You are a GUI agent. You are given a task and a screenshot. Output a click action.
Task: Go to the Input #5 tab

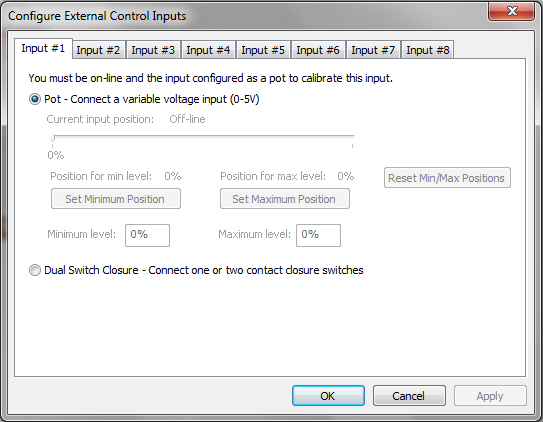pyautogui.click(x=263, y=50)
